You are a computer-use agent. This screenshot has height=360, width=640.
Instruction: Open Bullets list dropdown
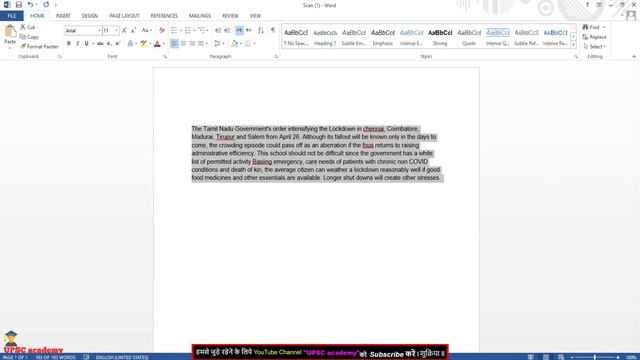tap(181, 31)
